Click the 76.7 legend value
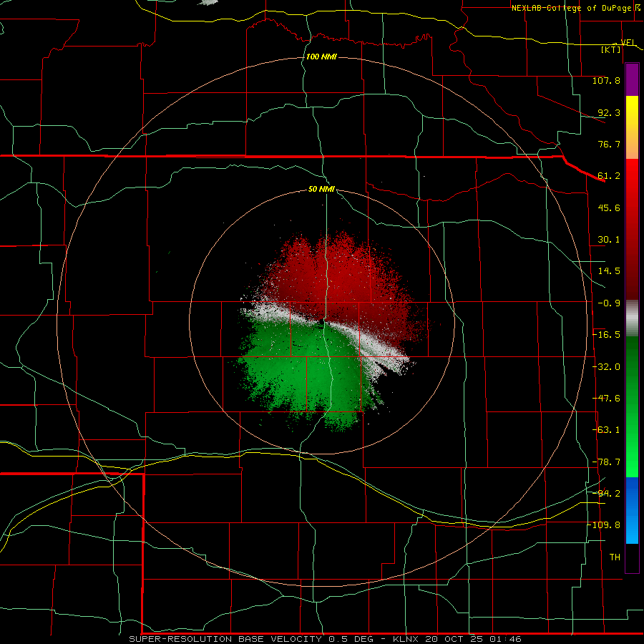 609,144
